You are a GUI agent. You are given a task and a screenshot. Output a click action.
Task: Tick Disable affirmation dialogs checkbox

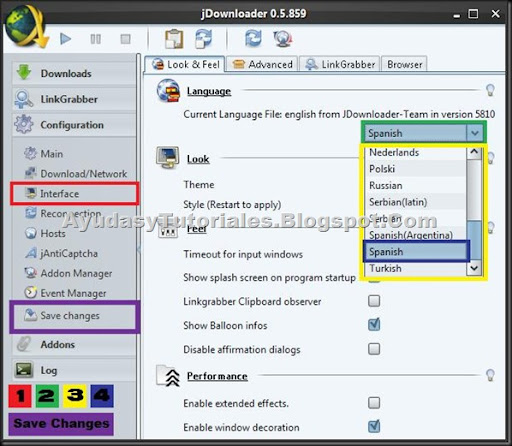pyautogui.click(x=374, y=349)
